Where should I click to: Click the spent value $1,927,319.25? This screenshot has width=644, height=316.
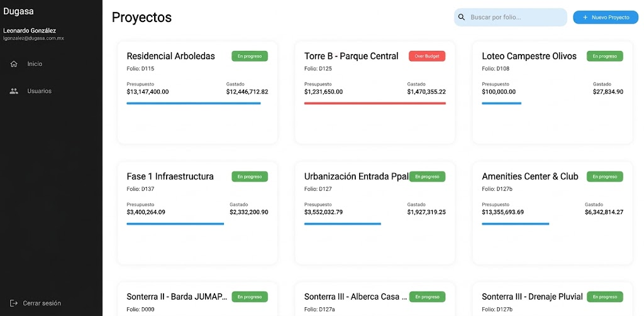426,212
